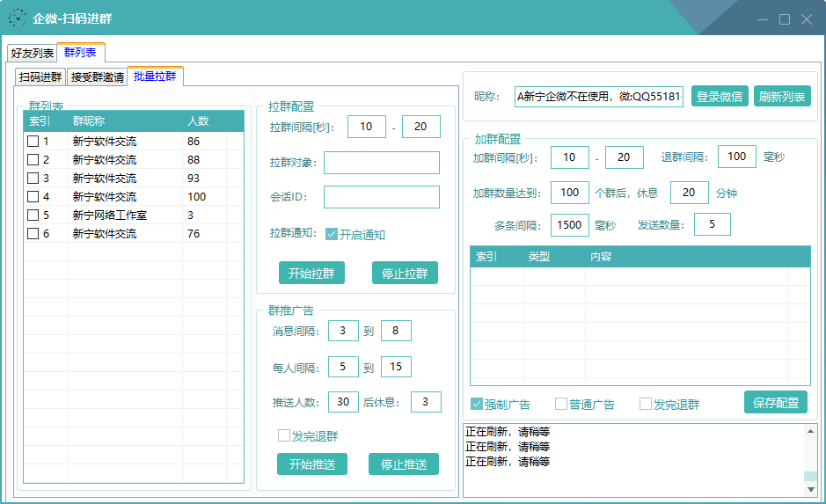Switch to the 好友列表 tab
This screenshot has width=826, height=504.
pyautogui.click(x=33, y=53)
